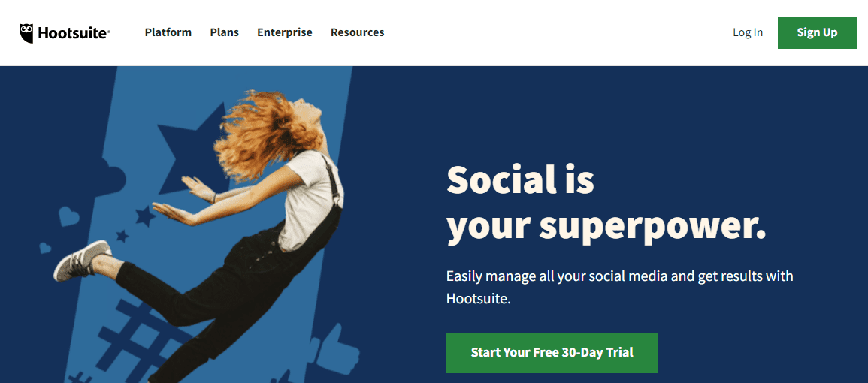Viewport: 868px width, 383px height.
Task: Click the 'Social is your superpower.' headline
Action: (x=606, y=204)
